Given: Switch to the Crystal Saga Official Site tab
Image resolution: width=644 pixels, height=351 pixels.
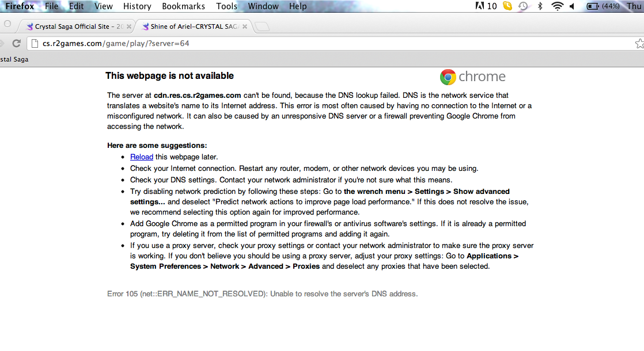Looking at the screenshot, I should [x=75, y=26].
